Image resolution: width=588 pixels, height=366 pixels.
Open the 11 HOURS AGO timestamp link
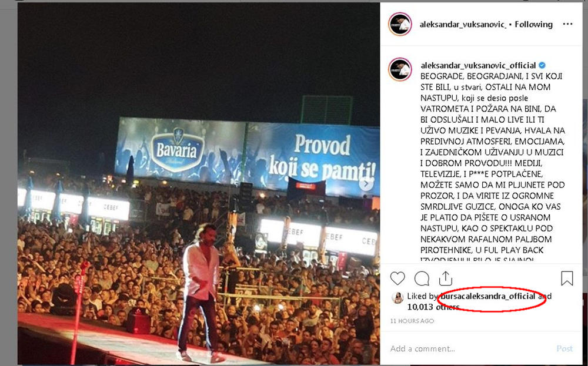(412, 321)
